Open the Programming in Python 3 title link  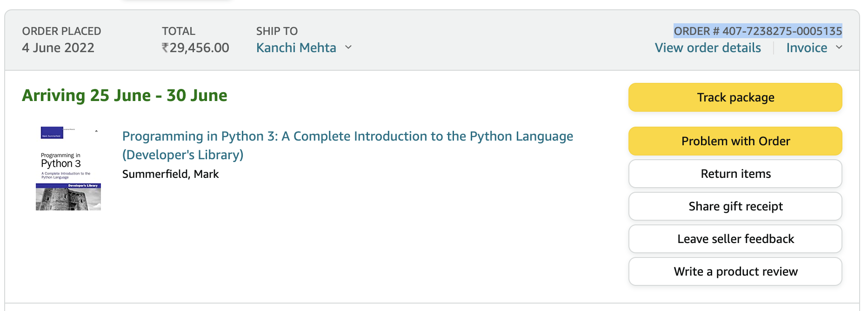pos(347,136)
